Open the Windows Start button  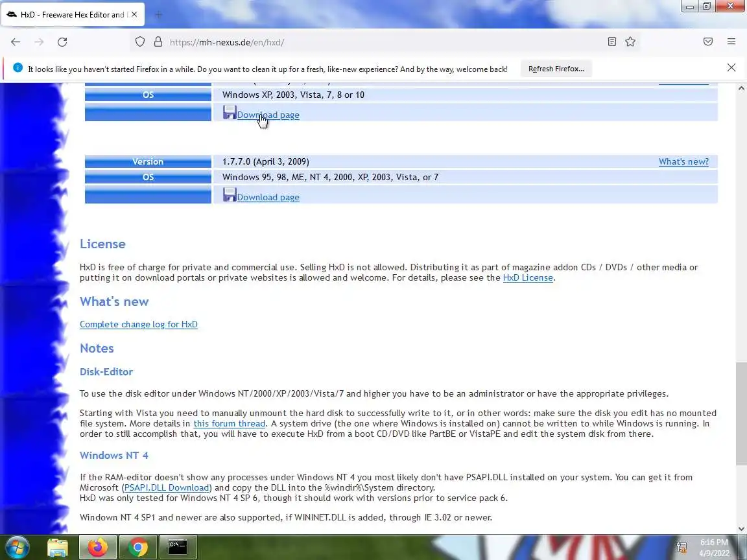pos(17,547)
